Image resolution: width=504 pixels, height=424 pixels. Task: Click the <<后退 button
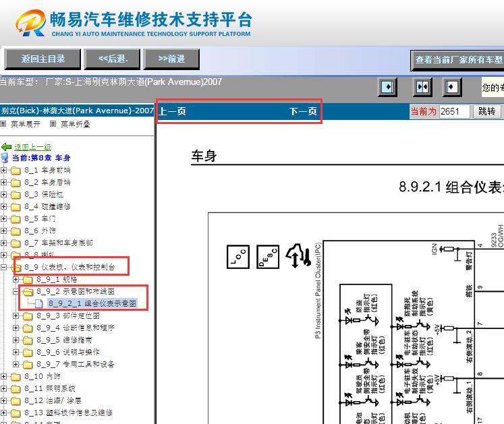pyautogui.click(x=113, y=59)
